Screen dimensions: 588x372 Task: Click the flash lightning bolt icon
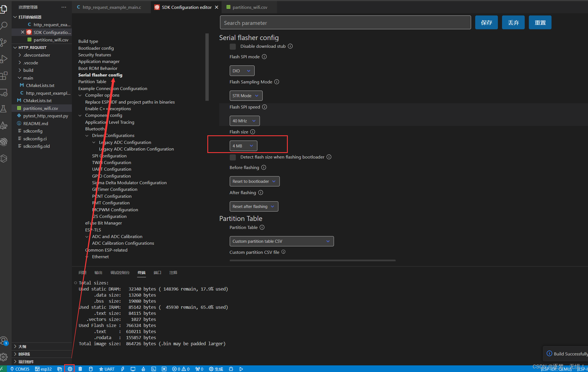pyautogui.click(x=122, y=369)
